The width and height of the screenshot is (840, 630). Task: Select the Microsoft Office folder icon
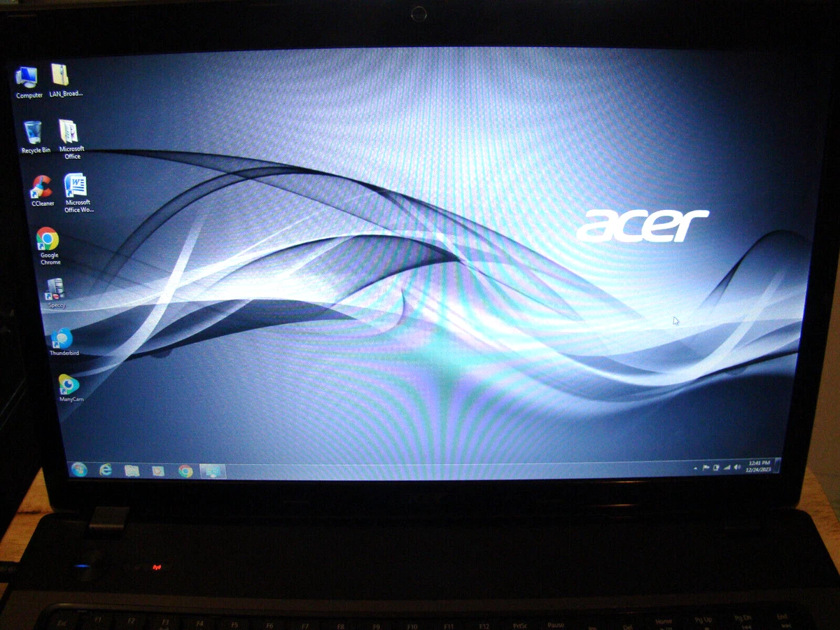coord(71,139)
